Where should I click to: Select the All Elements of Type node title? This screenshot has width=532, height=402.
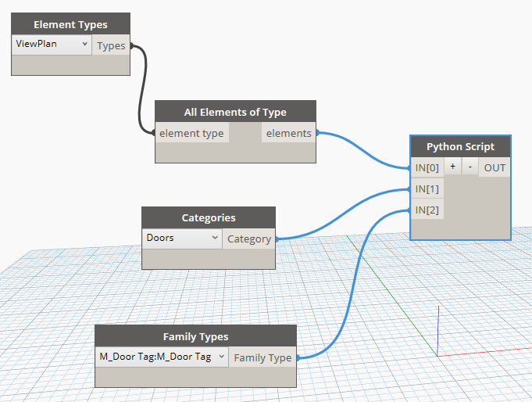[235, 112]
